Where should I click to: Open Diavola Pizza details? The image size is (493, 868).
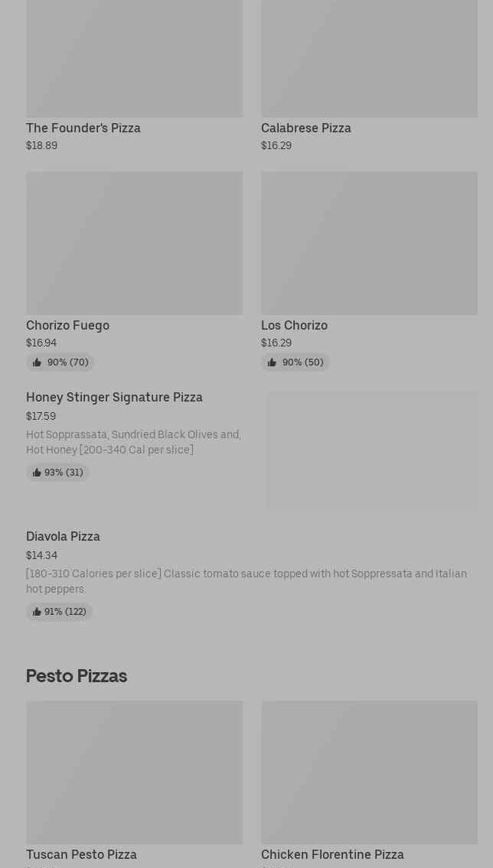pyautogui.click(x=63, y=536)
